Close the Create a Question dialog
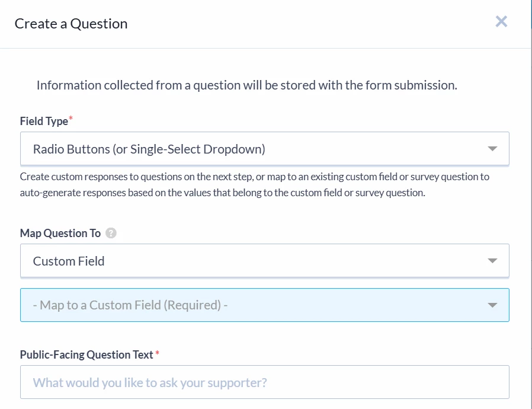The image size is (532, 409). [501, 22]
